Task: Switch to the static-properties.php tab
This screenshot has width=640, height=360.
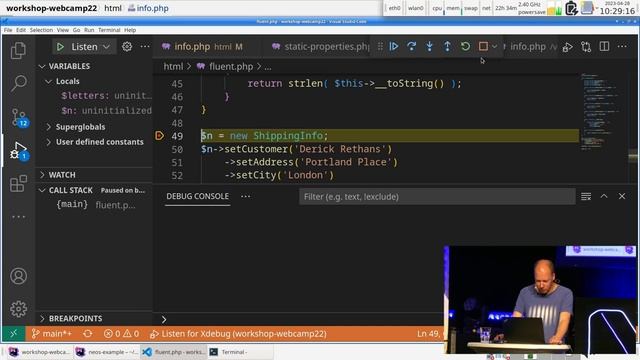Action: (x=320, y=47)
